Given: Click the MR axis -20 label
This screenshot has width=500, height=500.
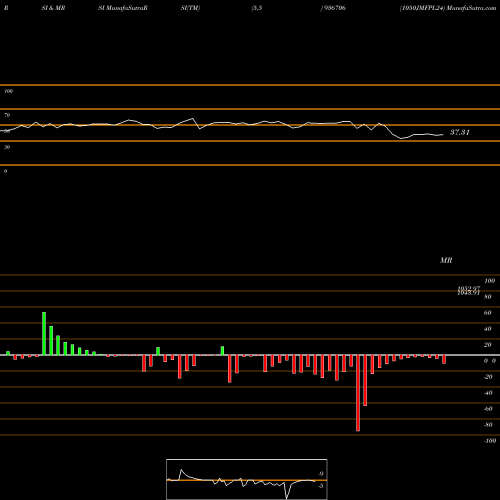Looking at the screenshot, I should [488, 377].
